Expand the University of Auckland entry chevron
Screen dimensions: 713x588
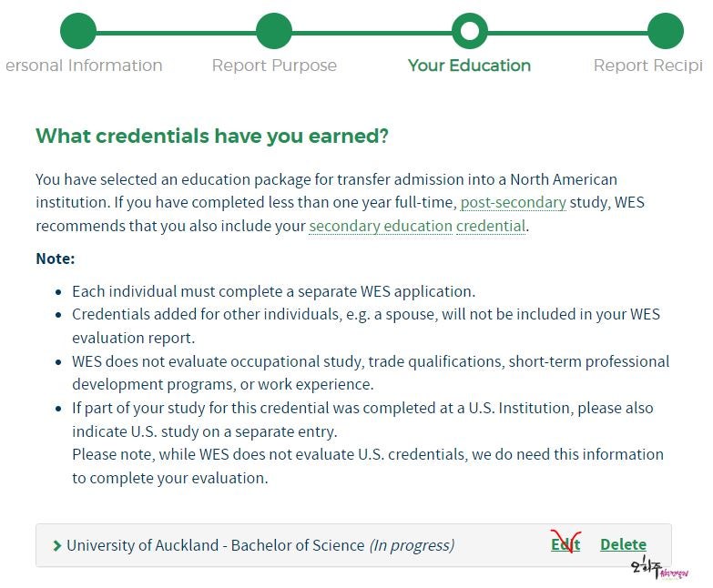[x=57, y=546]
